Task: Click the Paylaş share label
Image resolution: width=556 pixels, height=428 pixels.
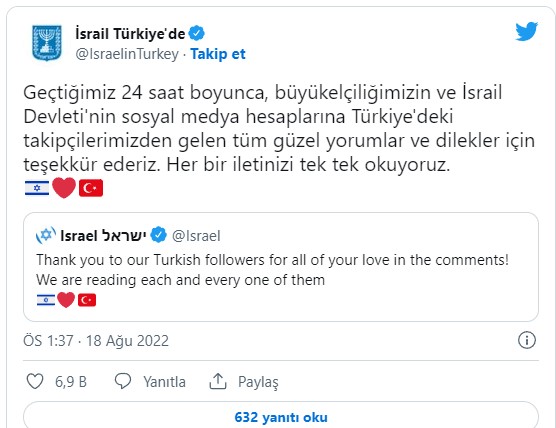Action: (x=258, y=382)
